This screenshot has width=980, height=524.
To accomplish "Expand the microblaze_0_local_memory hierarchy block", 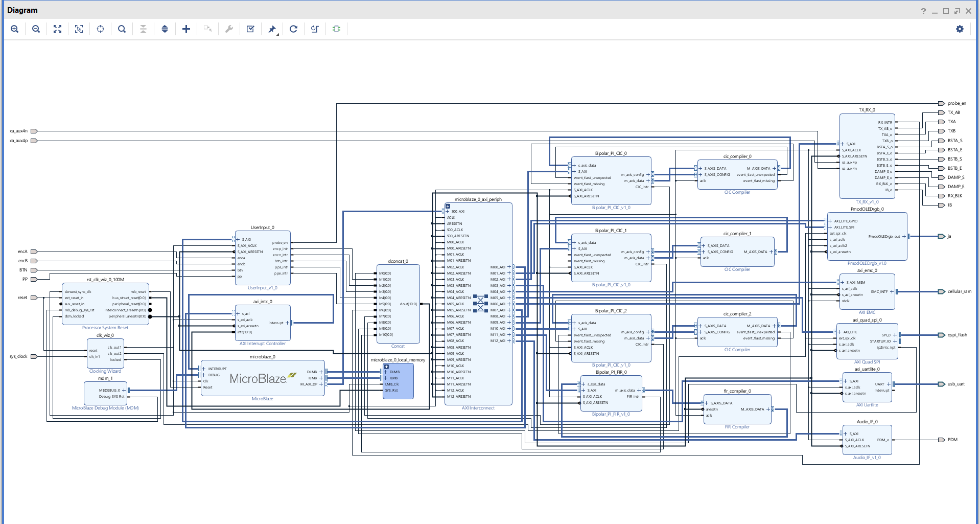I will (x=386, y=367).
